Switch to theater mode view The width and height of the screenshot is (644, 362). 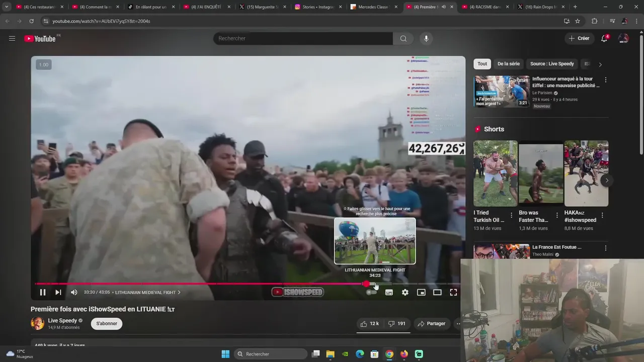[437, 292]
